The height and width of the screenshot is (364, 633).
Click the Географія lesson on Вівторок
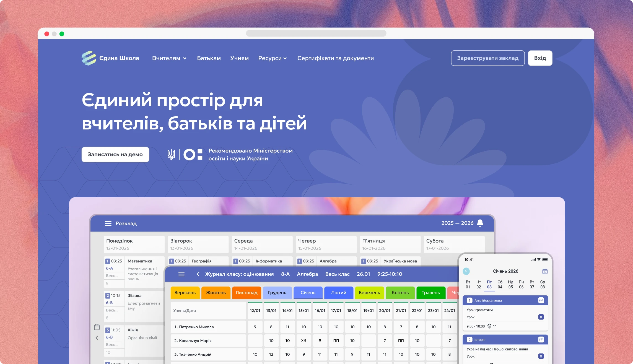(x=201, y=261)
